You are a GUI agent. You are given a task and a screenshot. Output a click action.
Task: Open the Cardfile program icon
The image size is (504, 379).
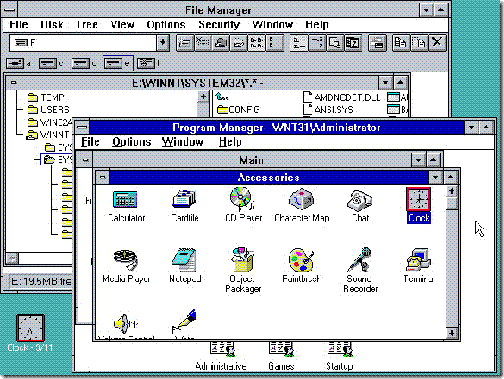[184, 199]
